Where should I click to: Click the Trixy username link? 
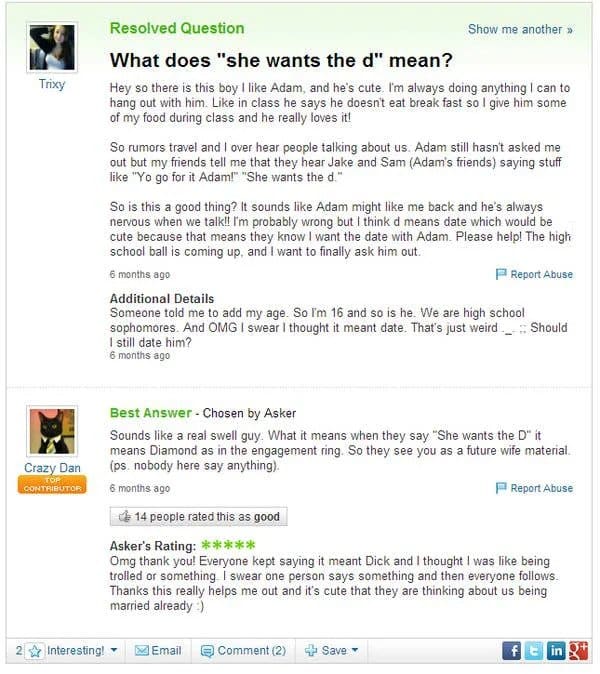pyautogui.click(x=52, y=84)
